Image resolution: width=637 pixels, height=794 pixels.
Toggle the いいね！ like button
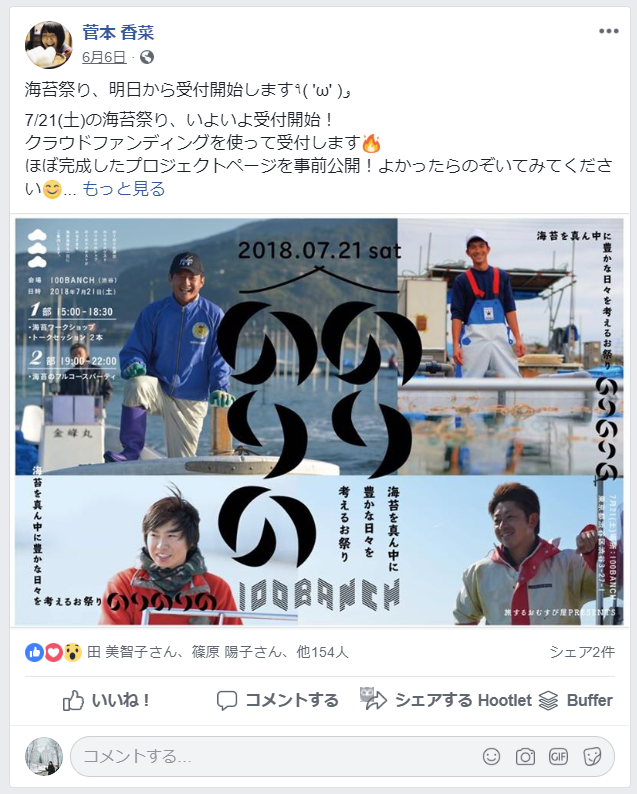tap(106, 700)
